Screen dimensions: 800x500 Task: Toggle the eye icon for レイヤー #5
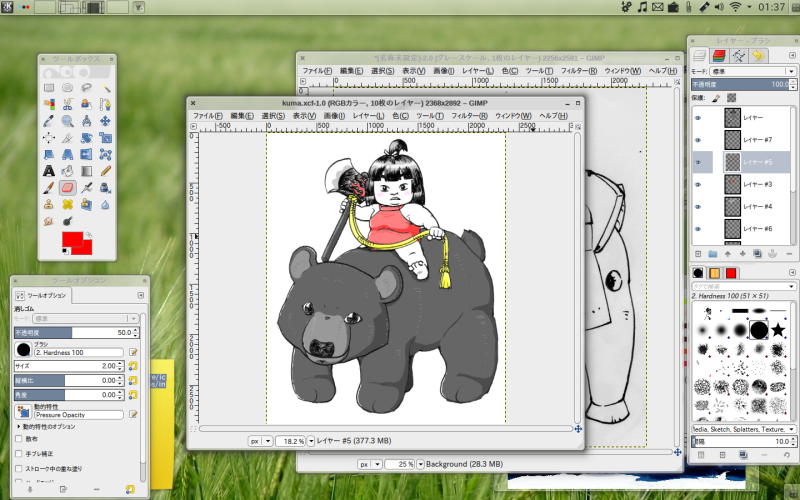click(x=698, y=162)
